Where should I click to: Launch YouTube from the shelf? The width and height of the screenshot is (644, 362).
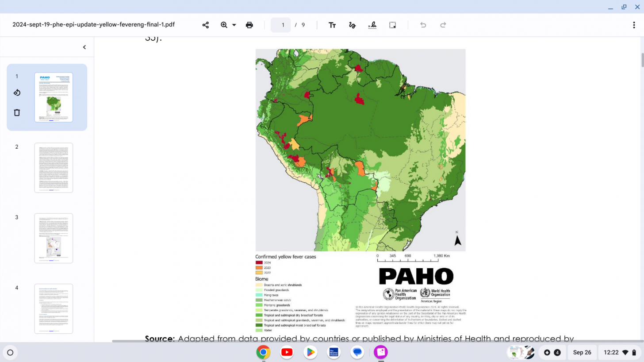[x=287, y=352]
